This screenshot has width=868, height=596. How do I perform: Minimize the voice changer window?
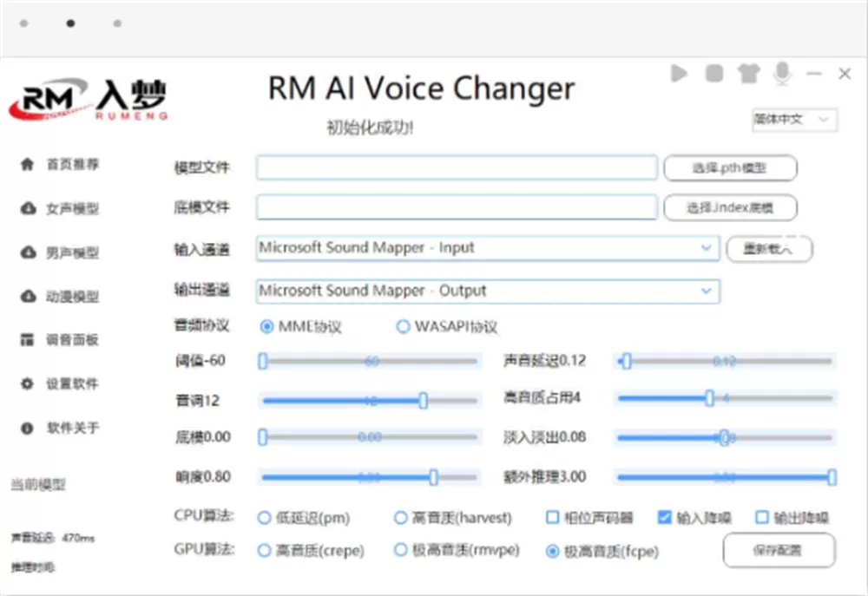814,73
